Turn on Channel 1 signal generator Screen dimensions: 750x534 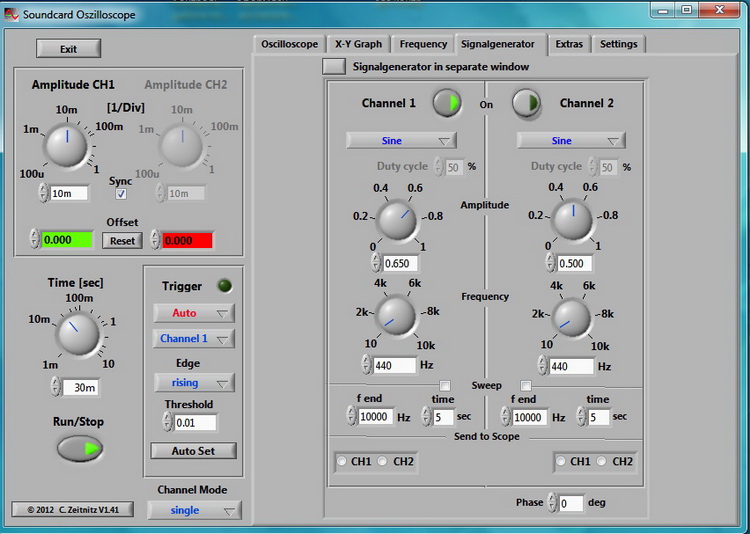coord(446,103)
